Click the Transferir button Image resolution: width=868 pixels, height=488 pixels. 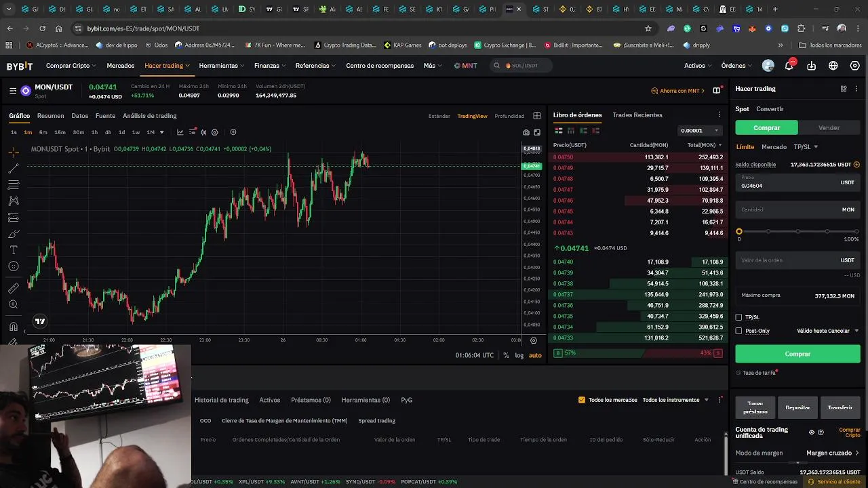tap(840, 407)
